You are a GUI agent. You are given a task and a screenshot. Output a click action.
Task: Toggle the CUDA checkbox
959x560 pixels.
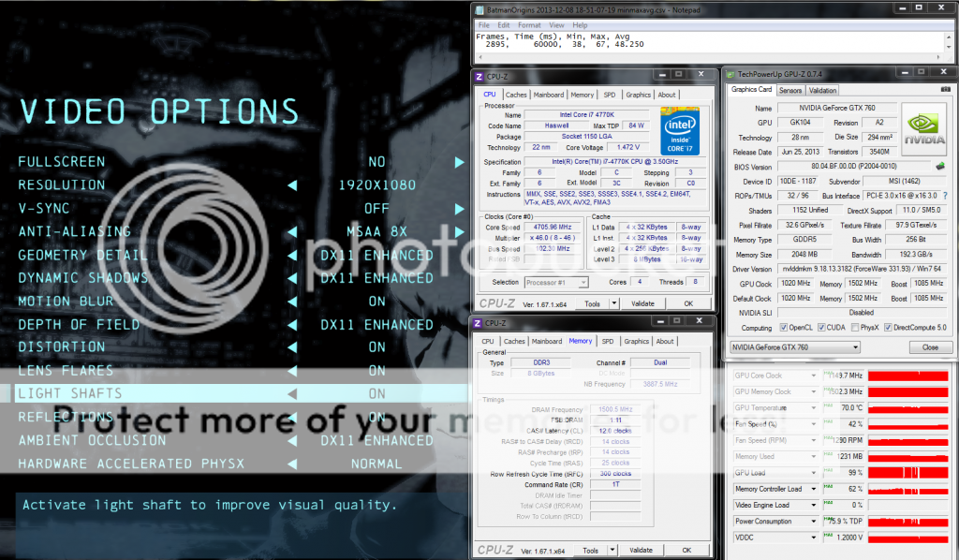[x=822, y=328]
